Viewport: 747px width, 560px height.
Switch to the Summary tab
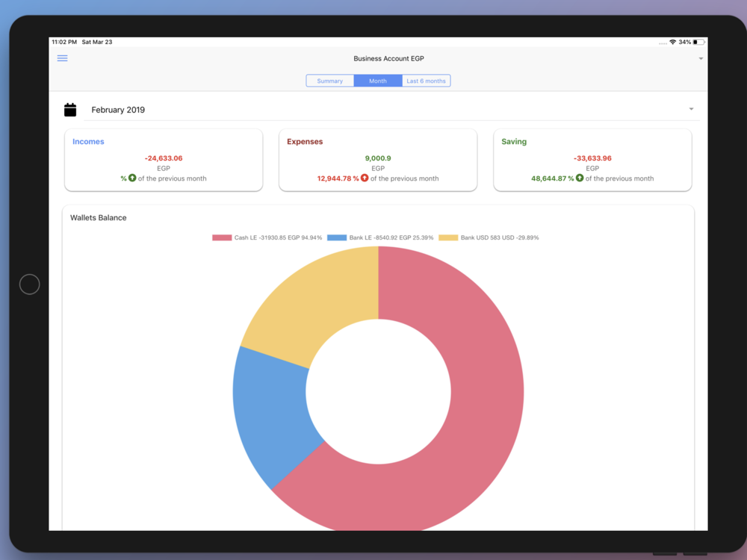pos(329,81)
